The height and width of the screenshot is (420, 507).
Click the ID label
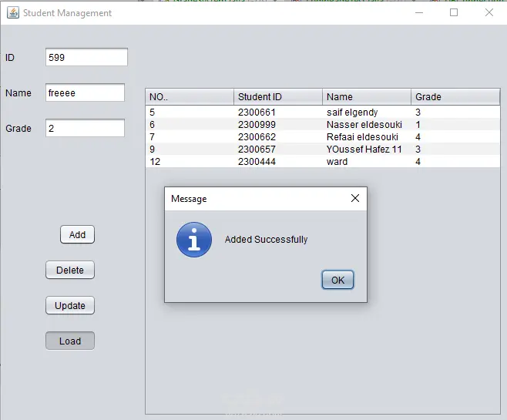pyautogui.click(x=10, y=58)
